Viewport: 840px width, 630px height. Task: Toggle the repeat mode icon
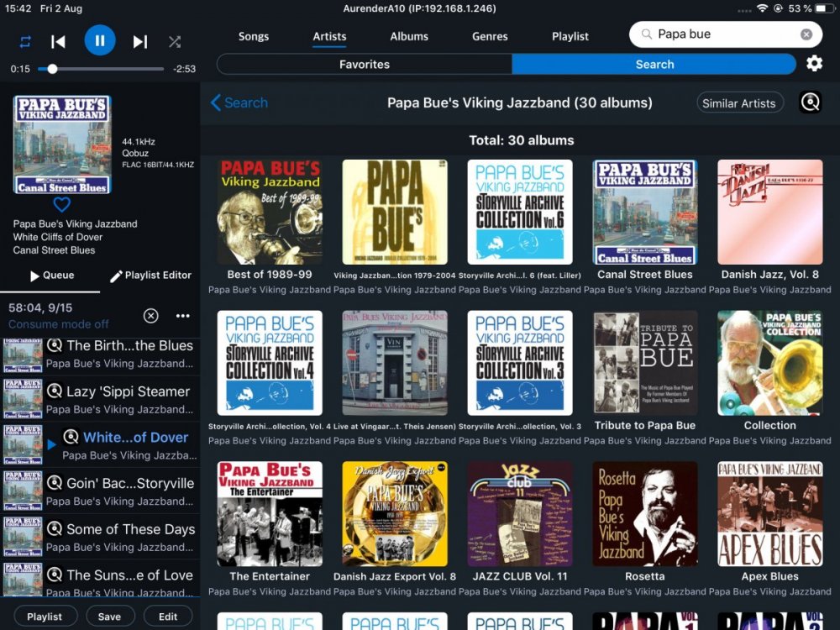[x=25, y=42]
